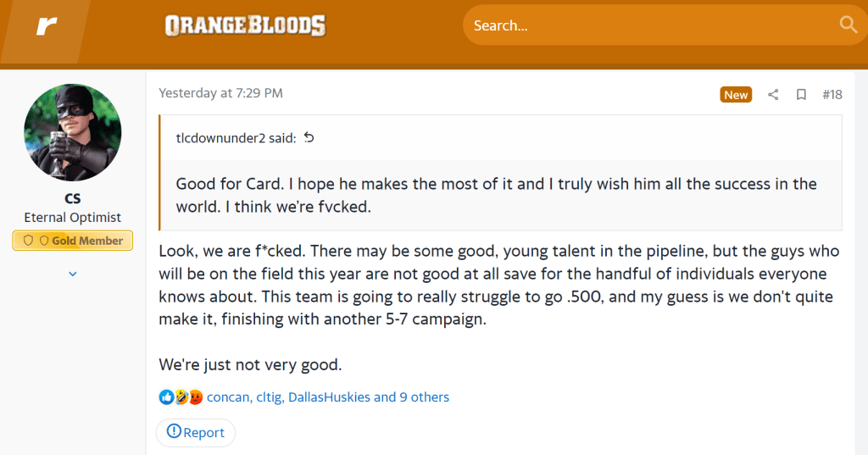The image size is (868, 455).
Task: View reactions from "DallasHuskies and 9 others"
Action: (369, 397)
